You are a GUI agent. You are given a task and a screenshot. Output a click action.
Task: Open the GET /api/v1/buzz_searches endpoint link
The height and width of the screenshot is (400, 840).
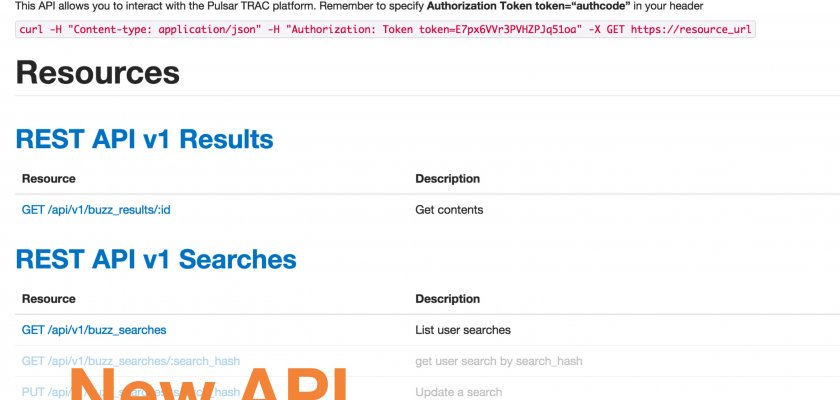[94, 330]
